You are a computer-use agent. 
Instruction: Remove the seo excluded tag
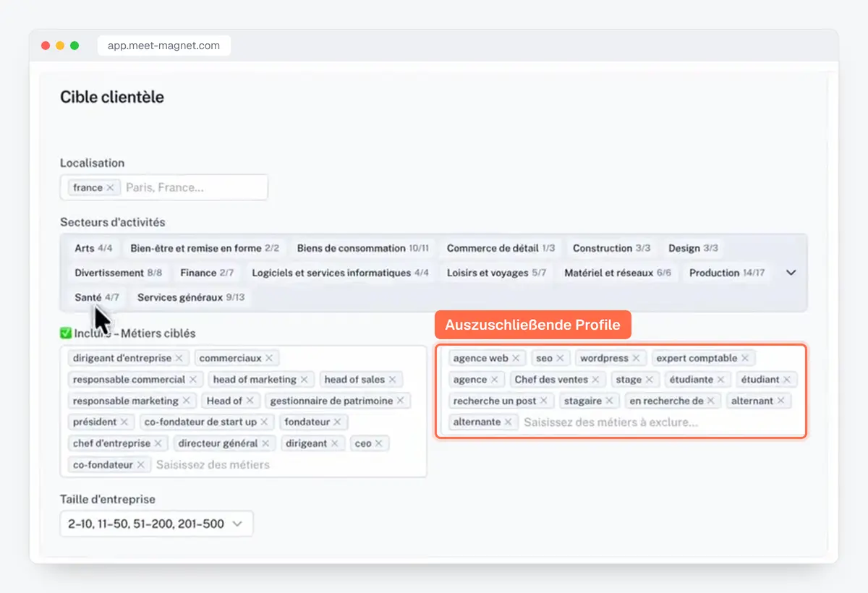[x=560, y=358]
